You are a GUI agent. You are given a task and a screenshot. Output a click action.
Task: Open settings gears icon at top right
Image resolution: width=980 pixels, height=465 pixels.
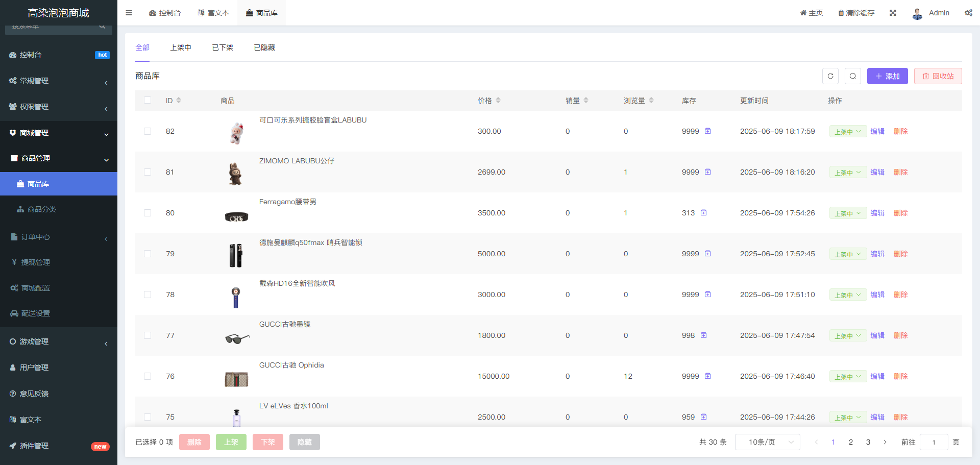click(968, 13)
